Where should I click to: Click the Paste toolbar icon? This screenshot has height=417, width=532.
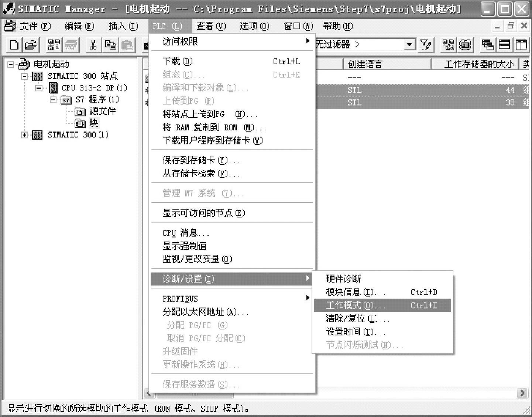[x=127, y=45]
